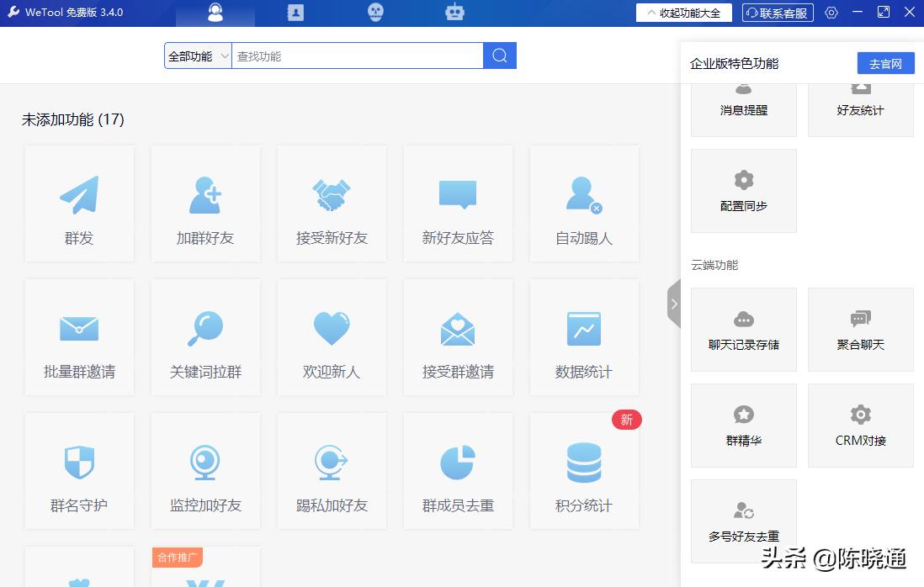Open the 配置同步 gear tile
The width and height of the screenshot is (924, 587).
744,191
